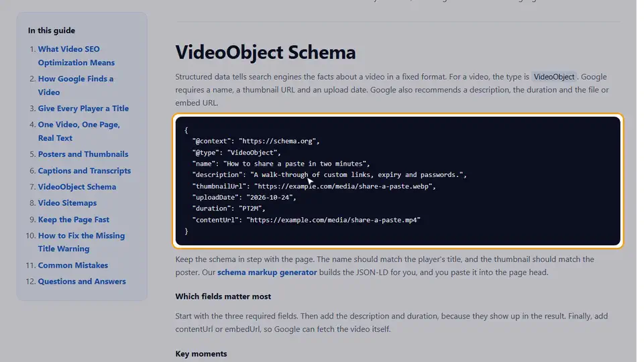This screenshot has width=644, height=362.
Task: Click the '@context' line in code block
Action: tap(256, 141)
